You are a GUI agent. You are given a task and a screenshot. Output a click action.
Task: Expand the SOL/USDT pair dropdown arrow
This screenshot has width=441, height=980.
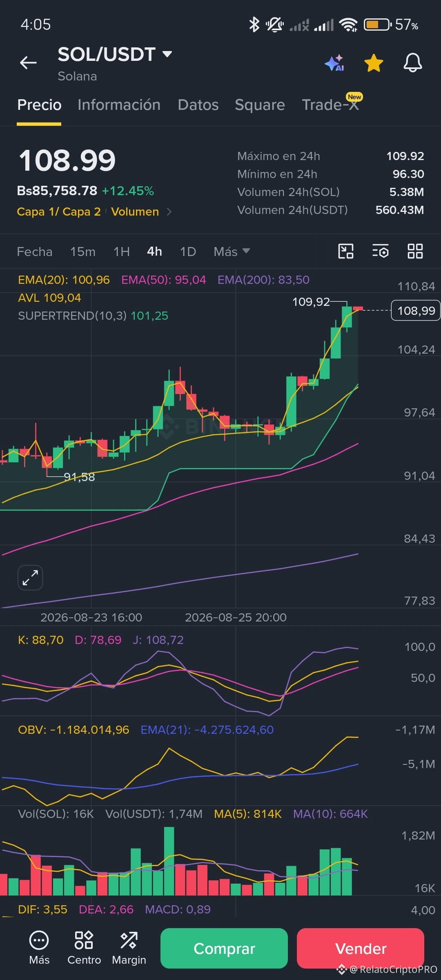[x=167, y=54]
